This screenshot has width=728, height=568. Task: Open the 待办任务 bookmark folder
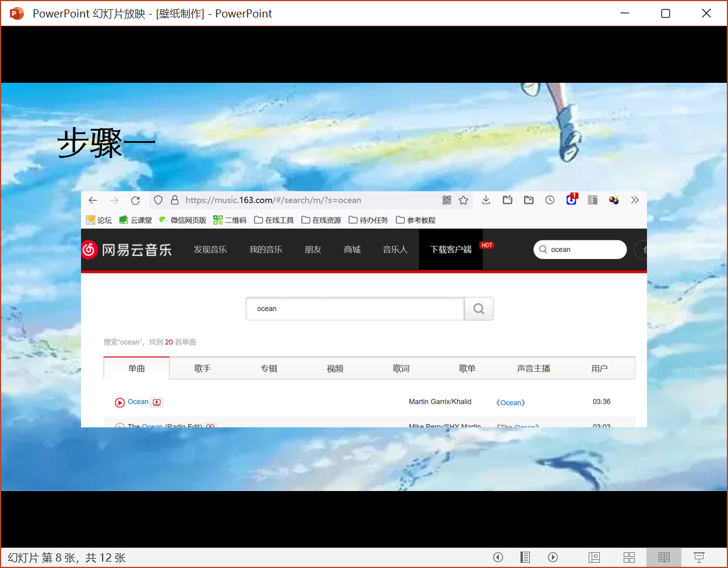click(368, 220)
